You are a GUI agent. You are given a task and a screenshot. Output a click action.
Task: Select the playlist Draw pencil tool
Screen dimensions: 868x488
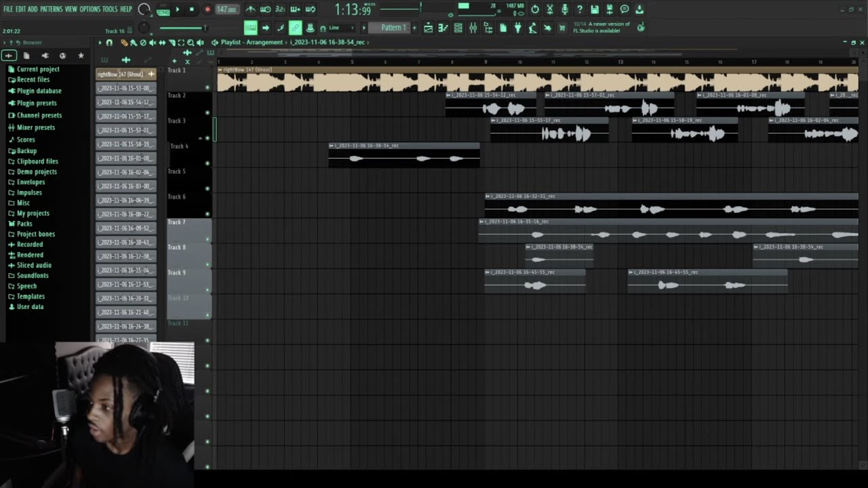125,43
